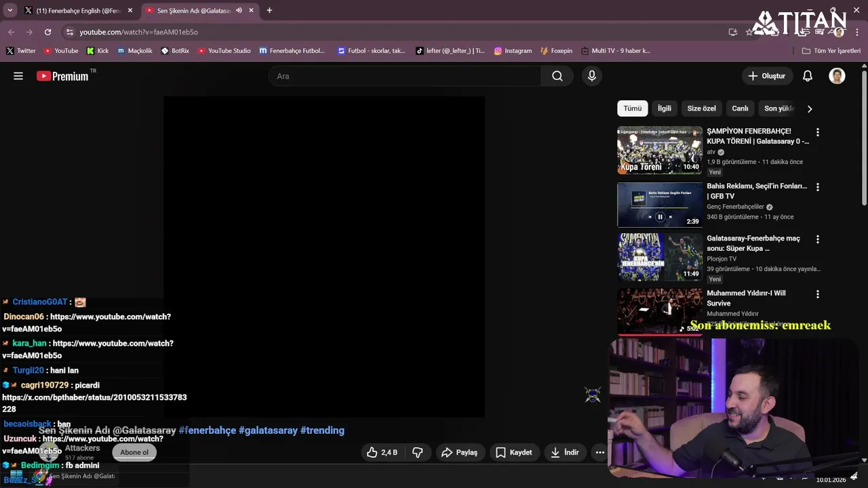868x488 pixels.
Task: Open Tüm Yer İşaretleri bookmarks folder
Action: [x=831, y=51]
